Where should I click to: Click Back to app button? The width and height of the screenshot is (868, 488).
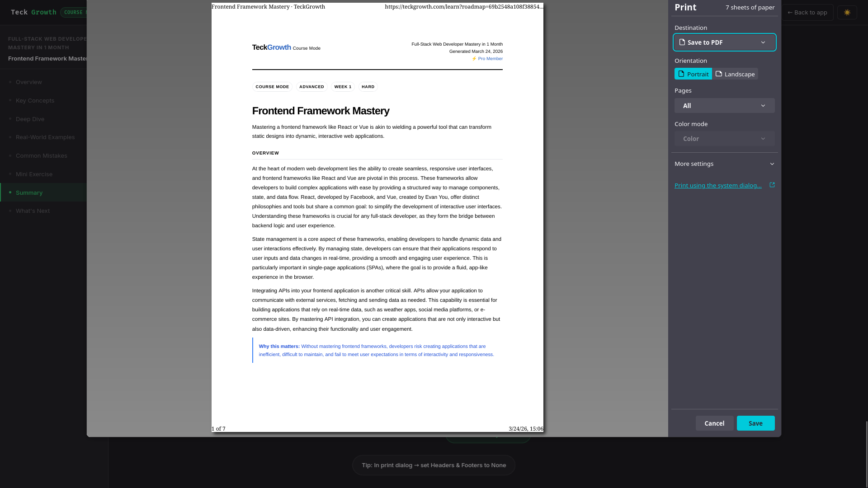(x=807, y=13)
